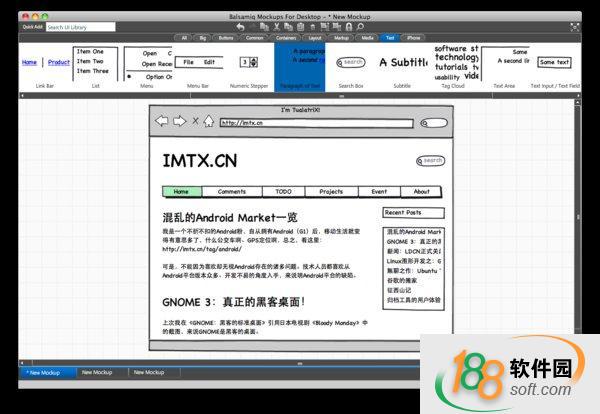Viewport: 600px width, 414px height.
Task: Click the IMTX.CN page search box
Action: 430,160
